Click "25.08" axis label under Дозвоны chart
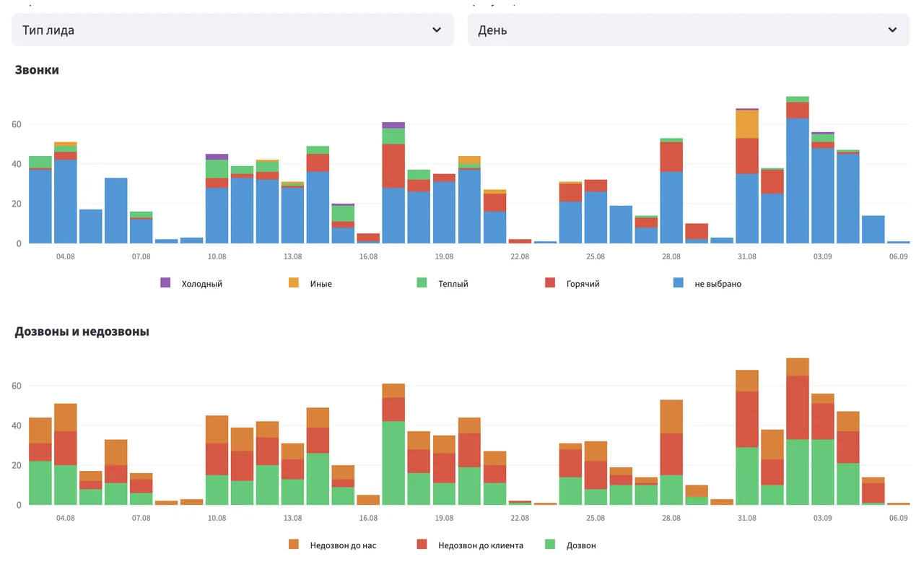 coord(596,518)
